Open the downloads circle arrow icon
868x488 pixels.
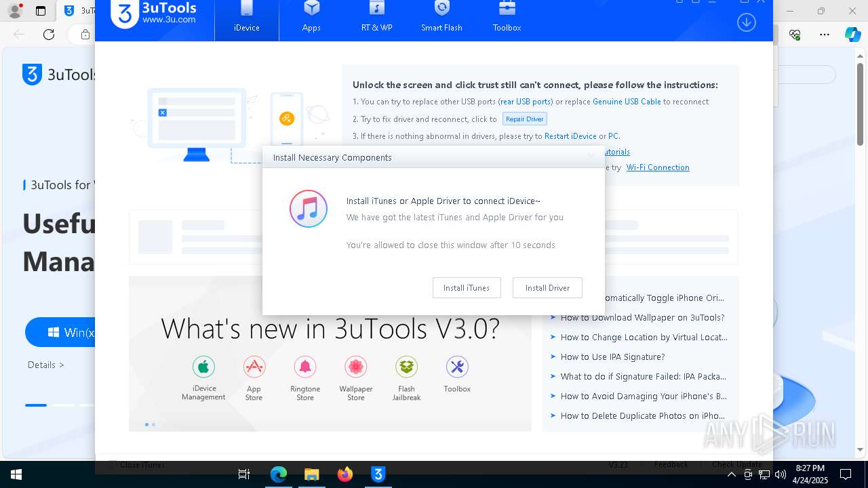point(746,22)
